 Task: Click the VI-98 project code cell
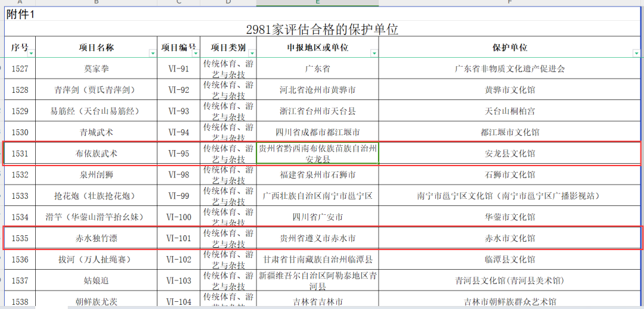tap(178, 175)
